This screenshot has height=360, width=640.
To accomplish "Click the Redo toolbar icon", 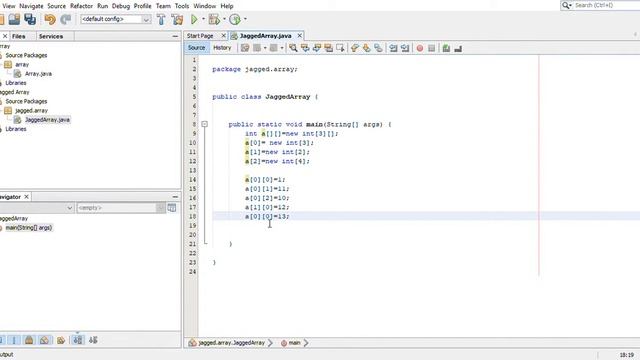I will (x=65, y=19).
